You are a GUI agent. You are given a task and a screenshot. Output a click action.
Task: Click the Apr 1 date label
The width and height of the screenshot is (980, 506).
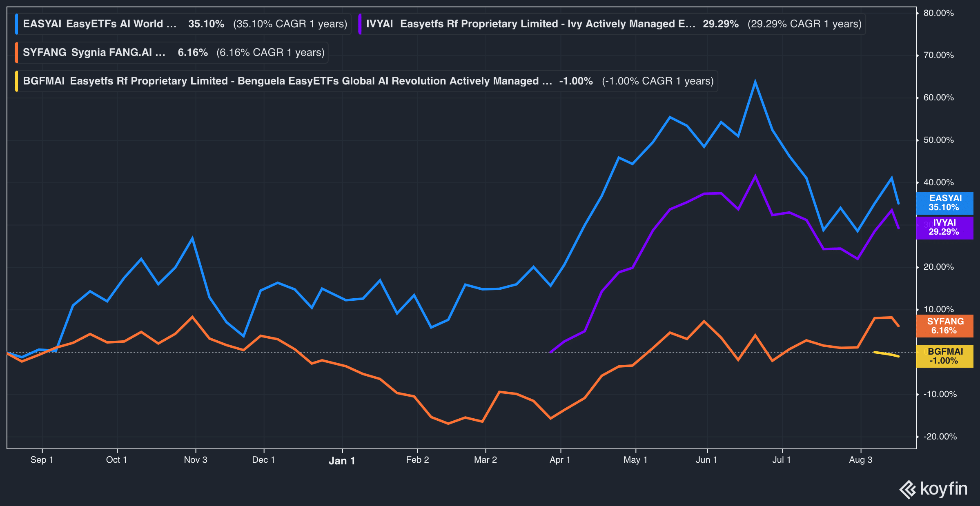click(x=560, y=460)
